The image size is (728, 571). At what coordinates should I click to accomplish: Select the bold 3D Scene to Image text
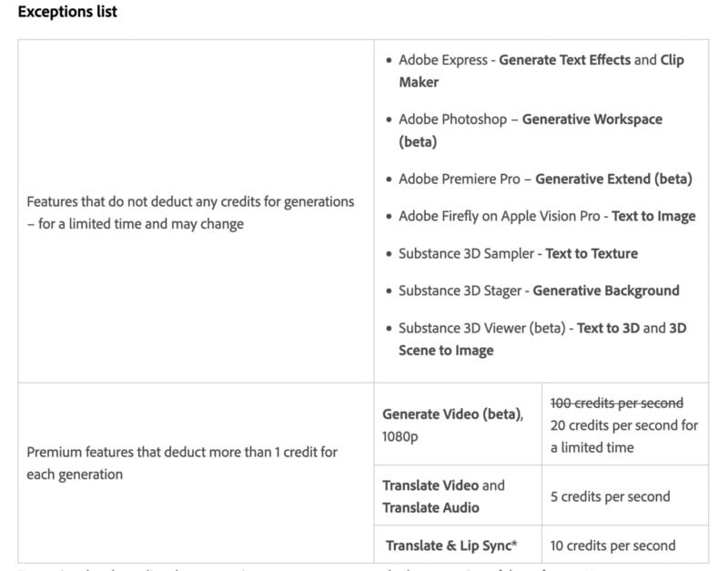[x=446, y=351]
